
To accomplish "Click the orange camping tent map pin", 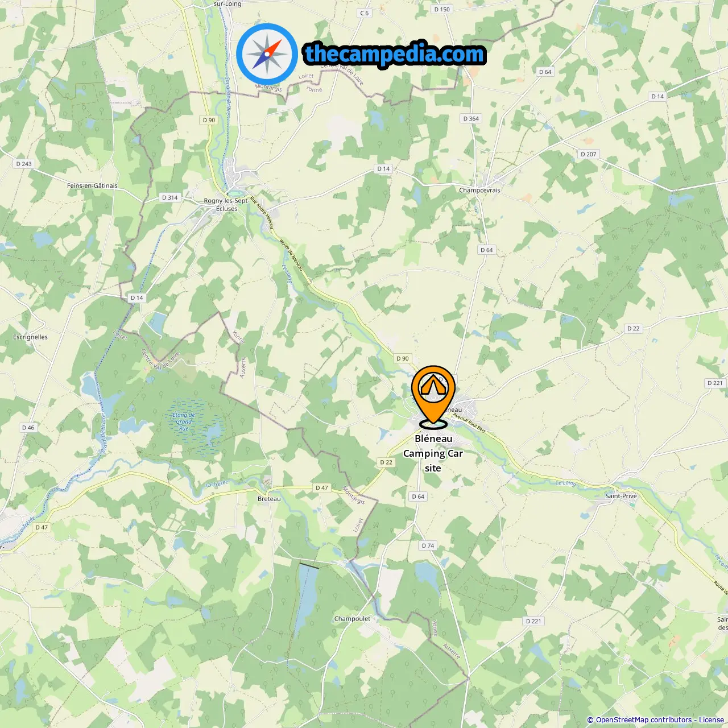I will tap(433, 396).
